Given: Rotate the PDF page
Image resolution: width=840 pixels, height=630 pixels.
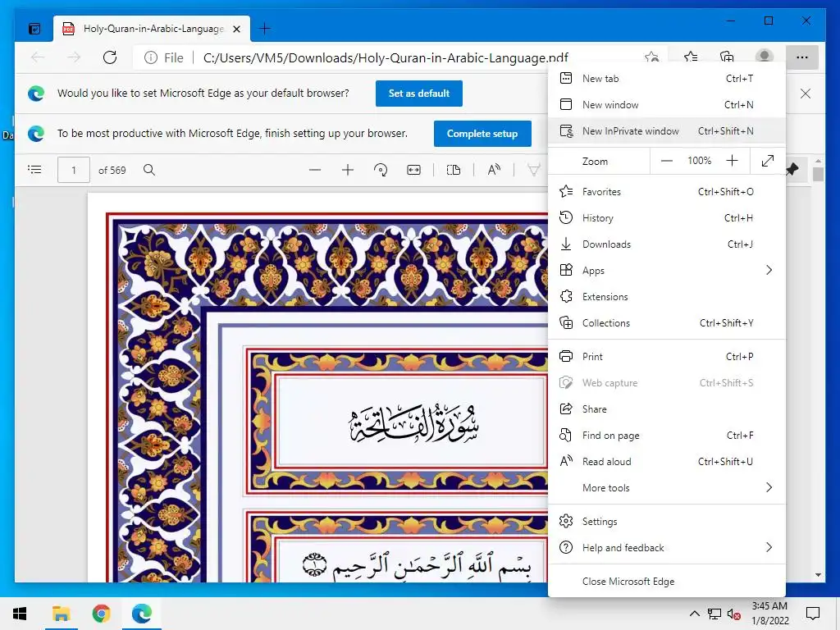Looking at the screenshot, I should 381,170.
